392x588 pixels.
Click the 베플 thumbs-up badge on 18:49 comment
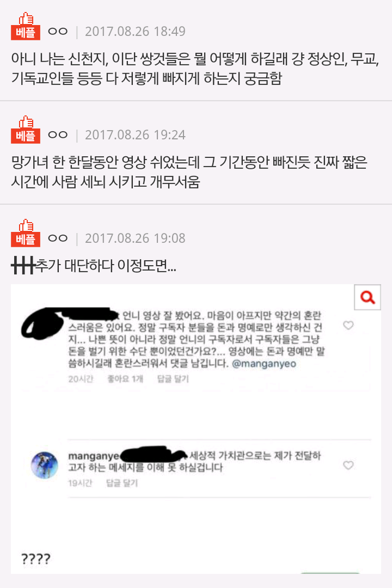point(26,26)
